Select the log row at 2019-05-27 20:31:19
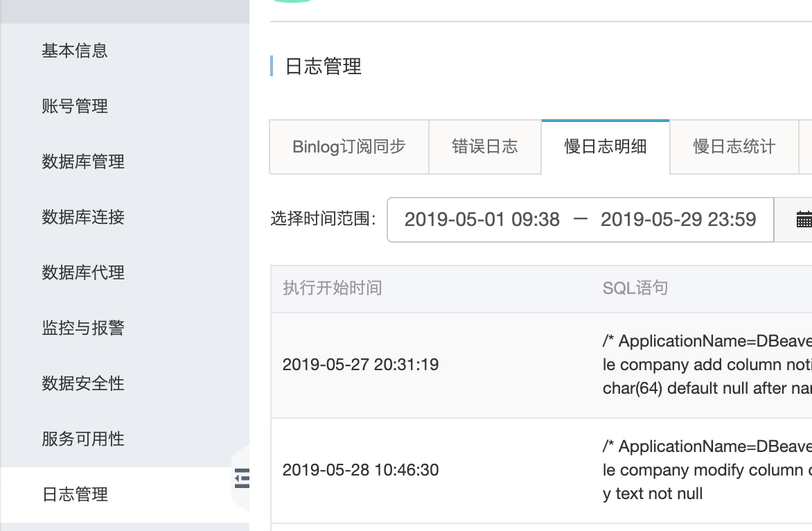The width and height of the screenshot is (812, 531). pyautogui.click(x=360, y=365)
